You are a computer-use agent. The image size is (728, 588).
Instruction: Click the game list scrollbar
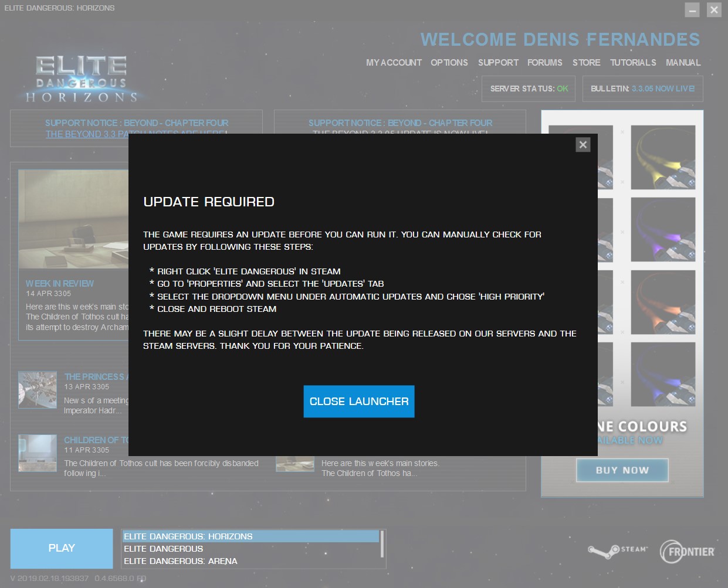(382, 544)
